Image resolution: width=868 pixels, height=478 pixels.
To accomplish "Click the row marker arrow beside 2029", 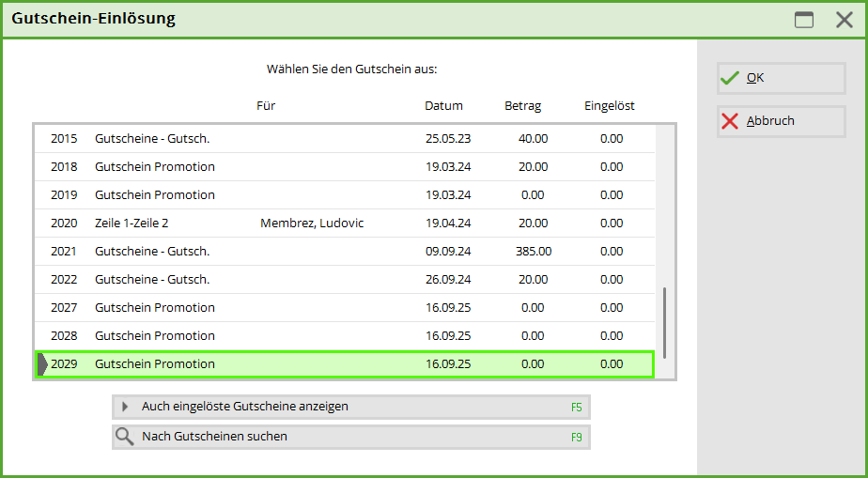I will (42, 364).
